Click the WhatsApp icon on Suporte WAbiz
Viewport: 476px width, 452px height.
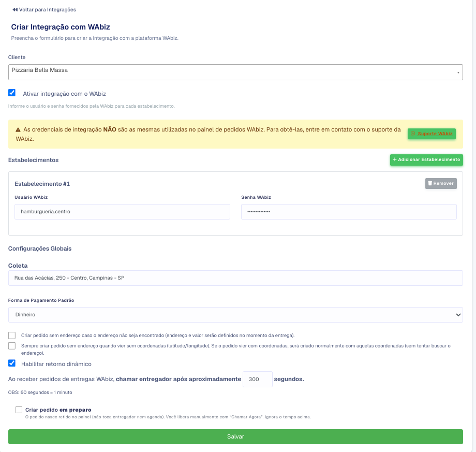click(413, 134)
